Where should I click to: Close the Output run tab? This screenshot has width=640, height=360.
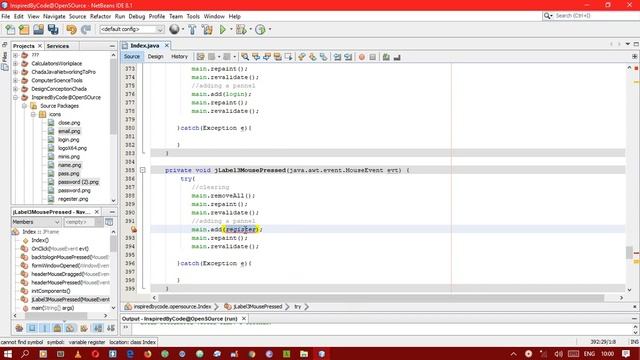click(244, 318)
